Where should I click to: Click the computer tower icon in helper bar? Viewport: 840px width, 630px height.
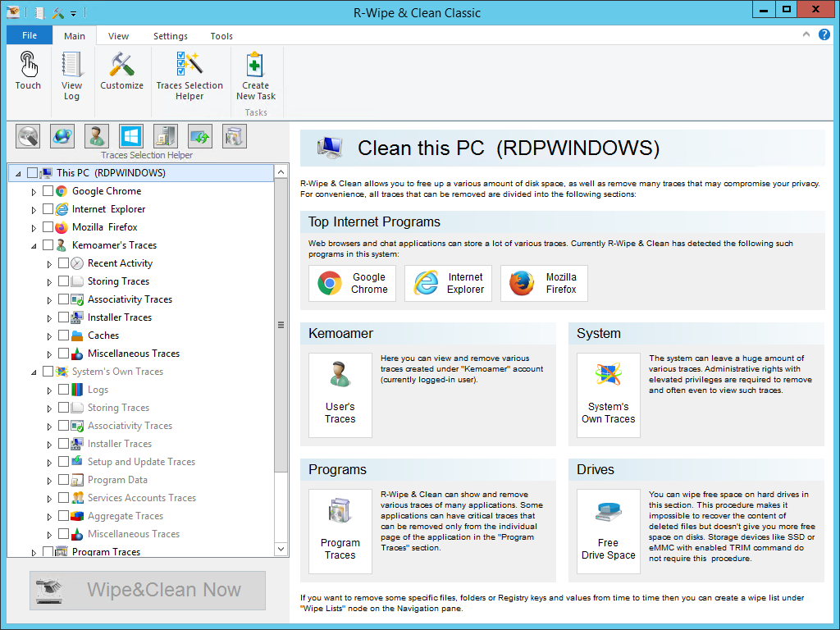[166, 136]
